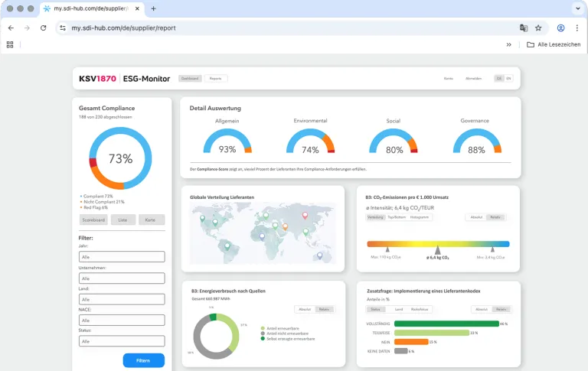Open the apps grid icon in bookmarks bar
Screen dimensions: 588x371
pos(10,44)
